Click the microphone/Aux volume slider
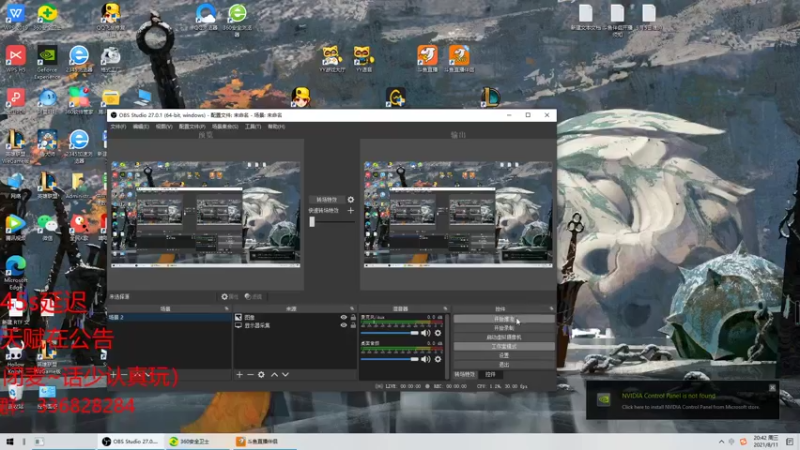The image size is (800, 450). point(390,333)
